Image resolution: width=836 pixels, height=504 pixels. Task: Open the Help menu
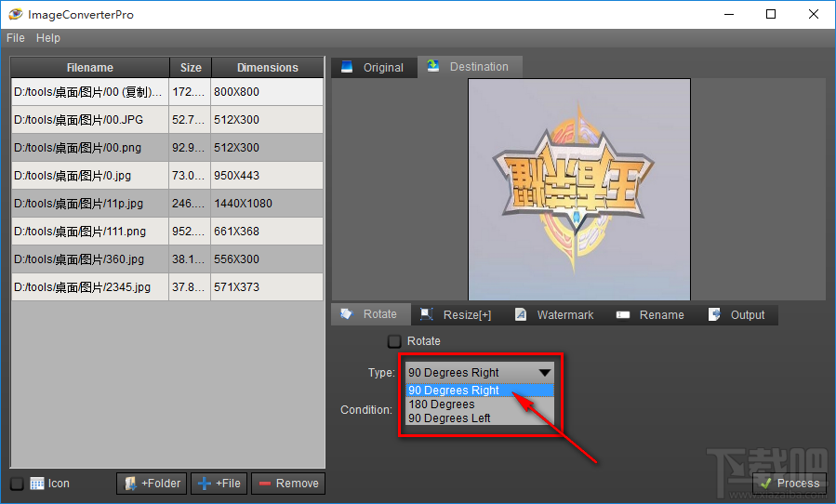(48, 38)
